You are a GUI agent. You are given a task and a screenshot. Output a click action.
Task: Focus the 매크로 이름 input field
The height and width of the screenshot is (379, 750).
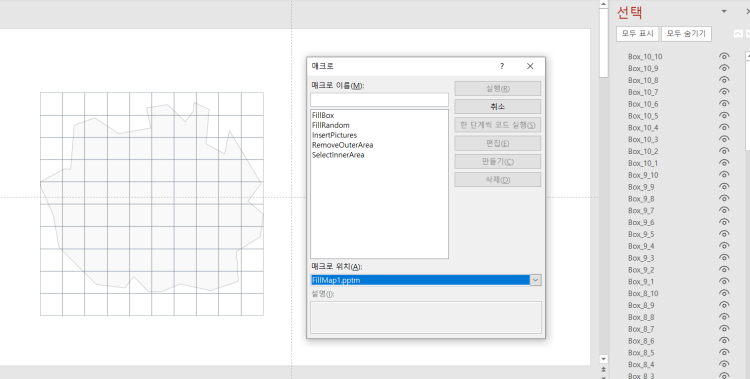point(379,100)
